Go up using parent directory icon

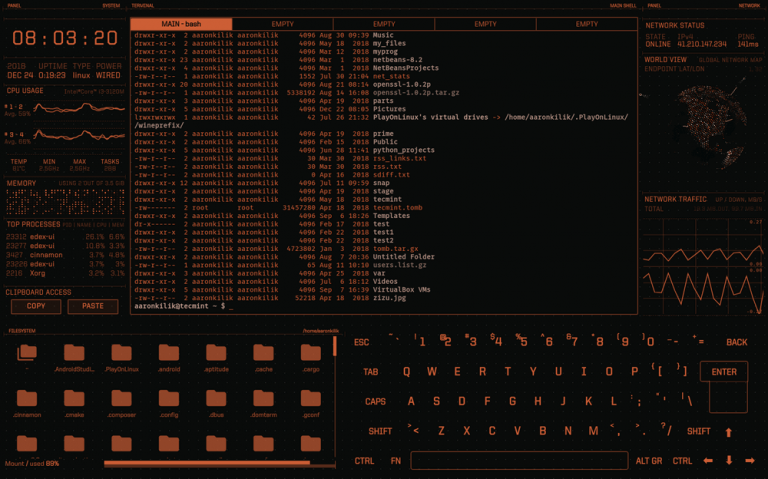click(x=27, y=353)
